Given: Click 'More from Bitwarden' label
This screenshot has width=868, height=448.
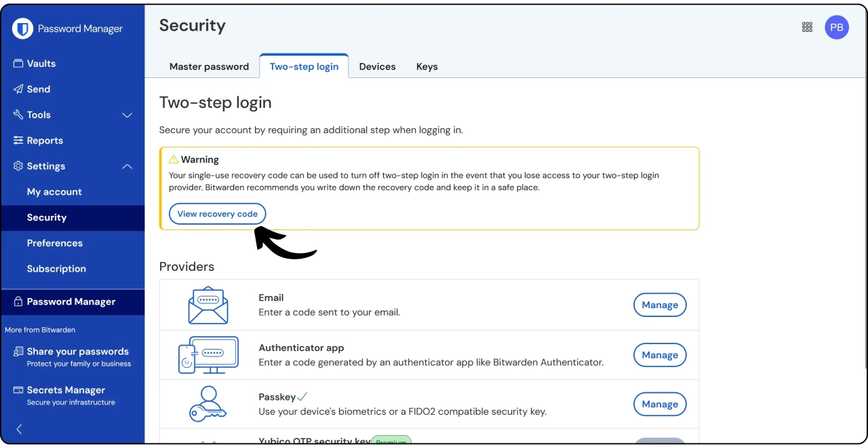Looking at the screenshot, I should tap(40, 330).
